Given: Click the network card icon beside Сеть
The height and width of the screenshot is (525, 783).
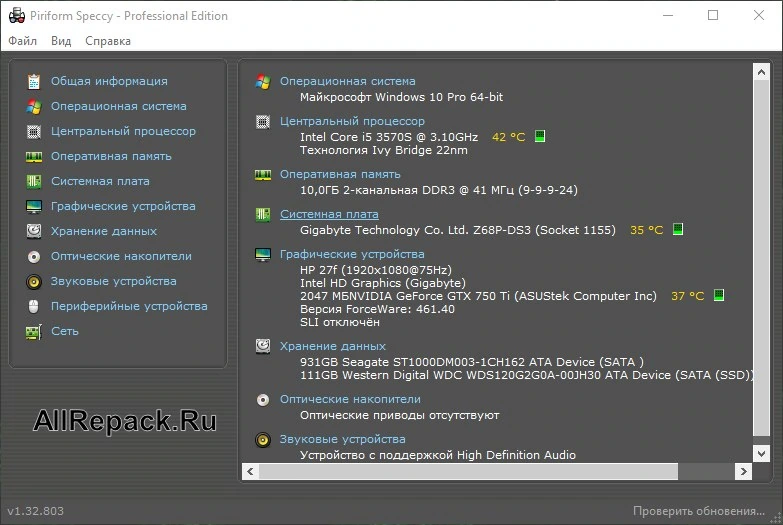Looking at the screenshot, I should click(x=33, y=332).
